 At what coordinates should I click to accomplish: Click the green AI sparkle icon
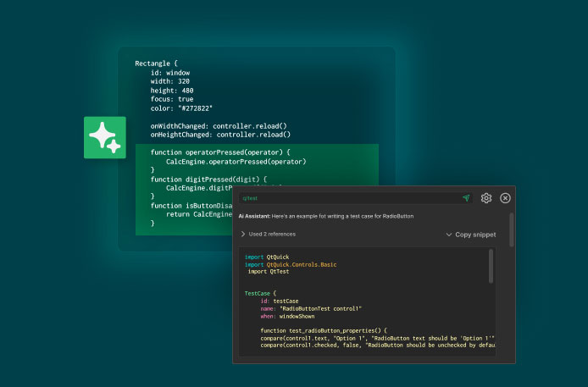click(105, 137)
